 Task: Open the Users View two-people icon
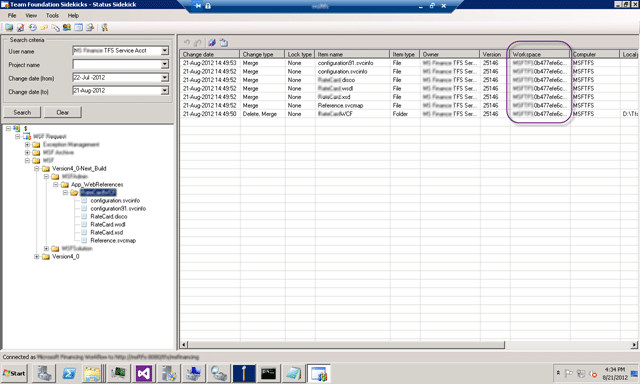[x=67, y=27]
